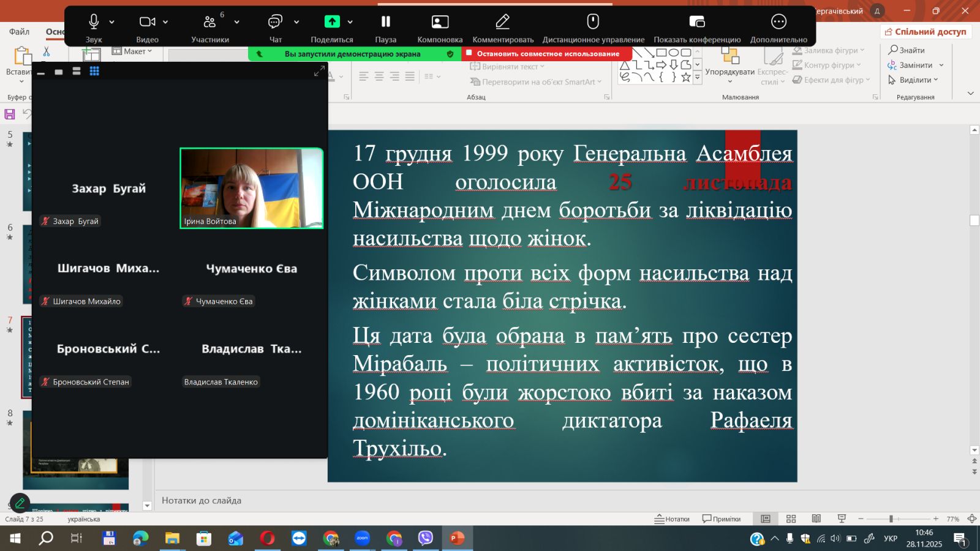Open the Файл menu tab
Screen dimensions: 980x551
point(19,32)
